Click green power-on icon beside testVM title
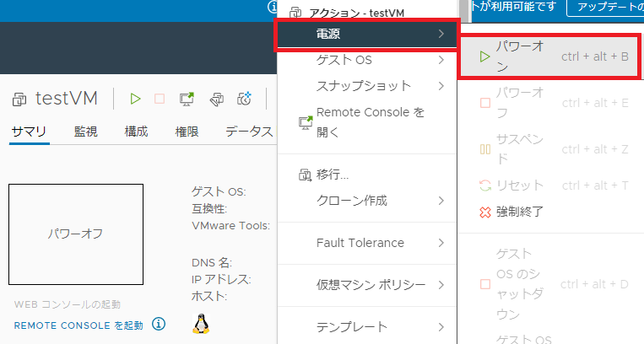The height and width of the screenshot is (344, 644). point(135,99)
